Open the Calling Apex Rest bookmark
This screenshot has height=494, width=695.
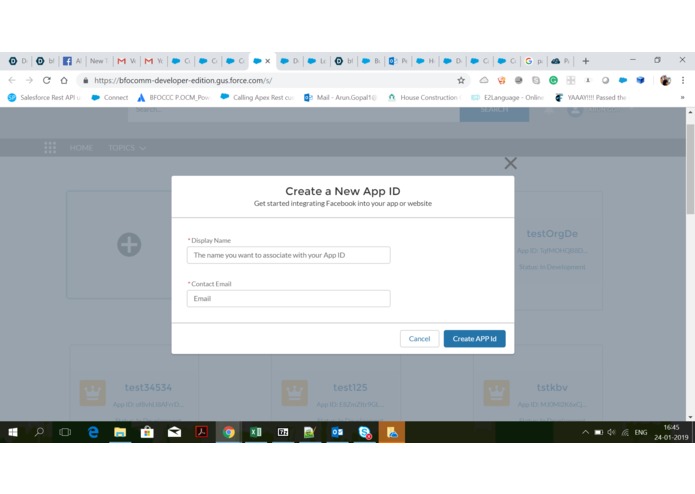(257, 97)
